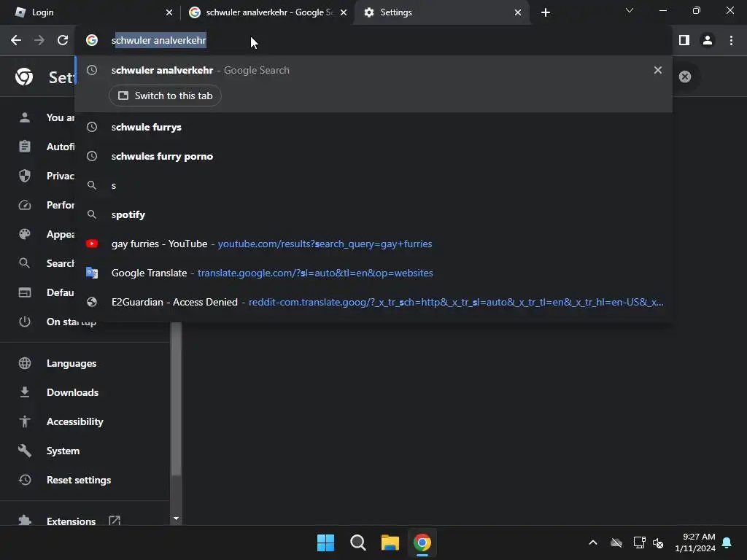Switch to the Login tab
This screenshot has height=560, width=747.
90,12
